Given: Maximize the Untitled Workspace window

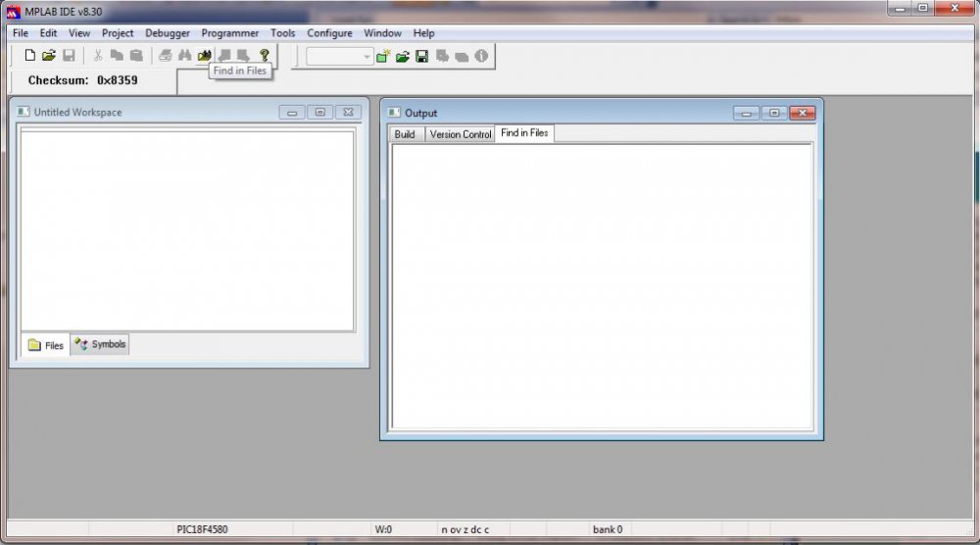Looking at the screenshot, I should click(x=320, y=113).
